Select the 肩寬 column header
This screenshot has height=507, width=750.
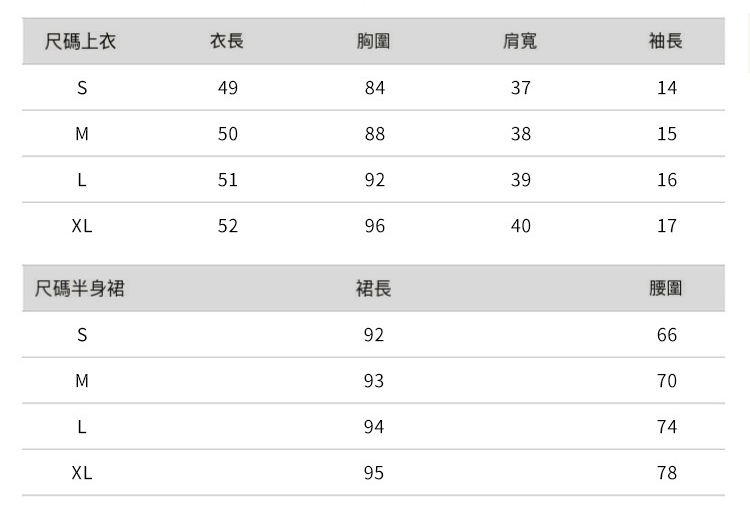pos(520,42)
